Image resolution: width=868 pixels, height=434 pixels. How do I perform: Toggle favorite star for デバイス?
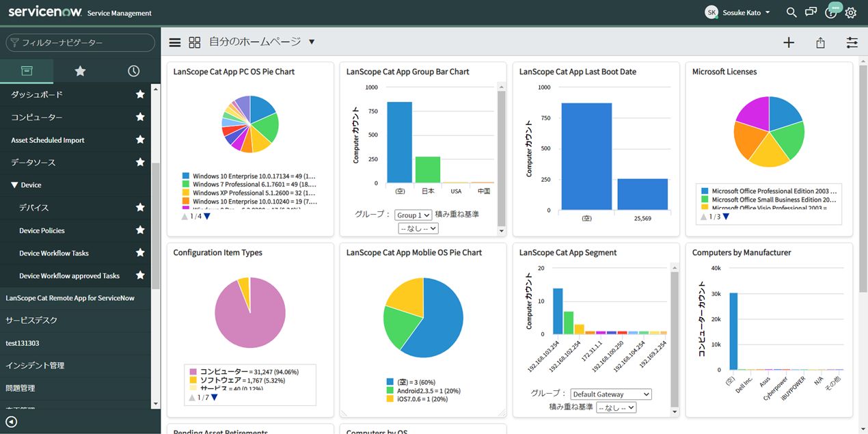pos(140,207)
